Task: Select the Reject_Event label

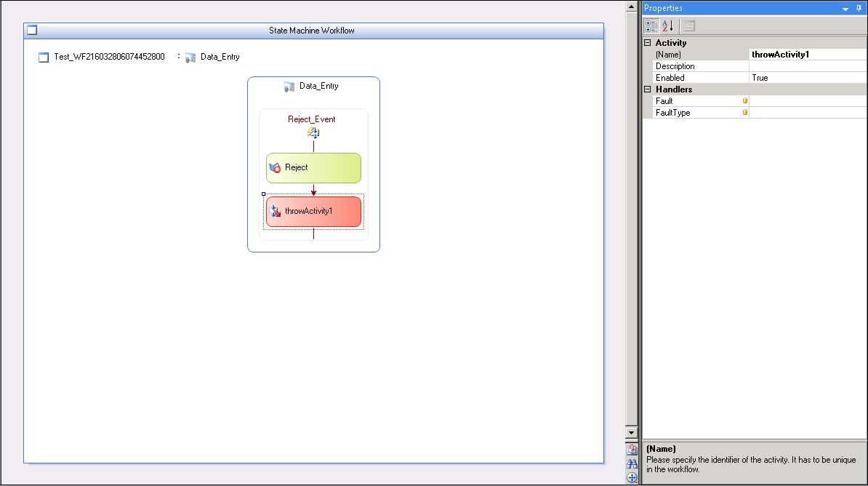Action: (311, 119)
